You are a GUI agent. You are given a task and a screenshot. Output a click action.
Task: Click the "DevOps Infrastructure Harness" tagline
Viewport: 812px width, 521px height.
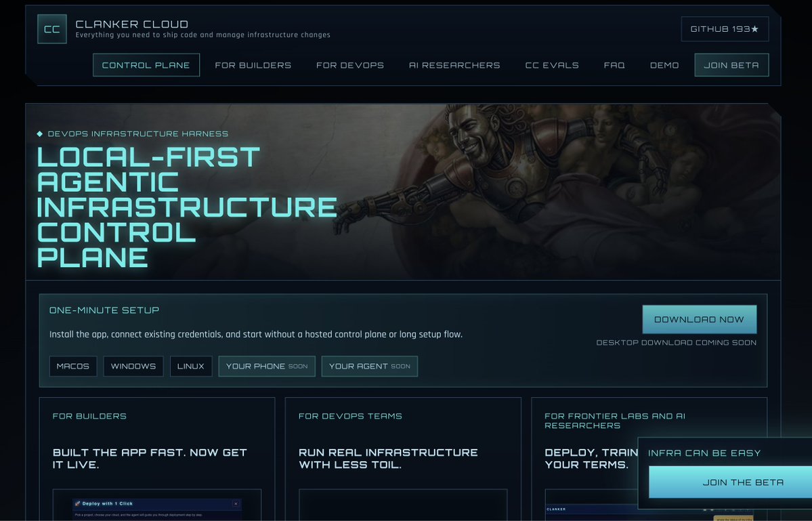click(x=137, y=133)
